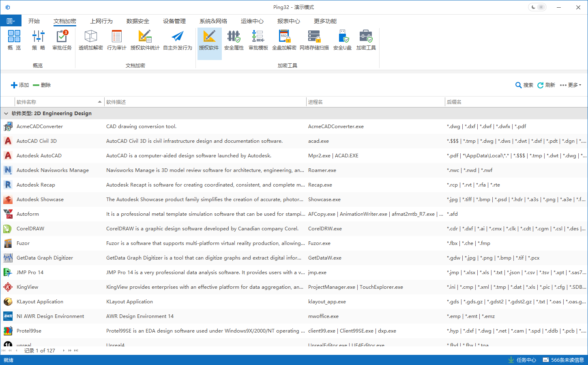Switch to the 数据安全 tab

tap(138, 21)
